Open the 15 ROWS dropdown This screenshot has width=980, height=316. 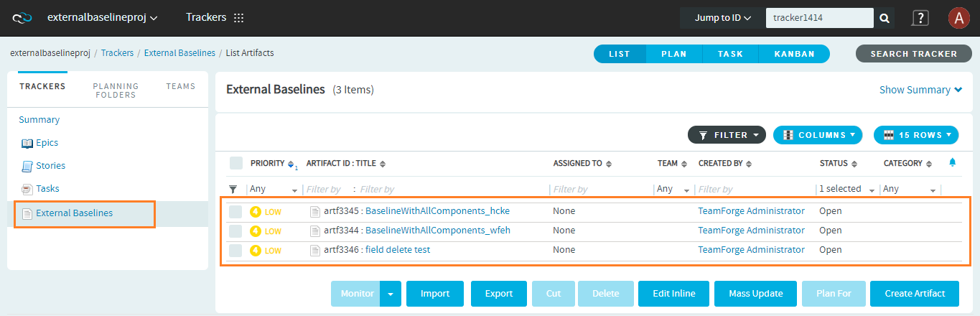916,134
